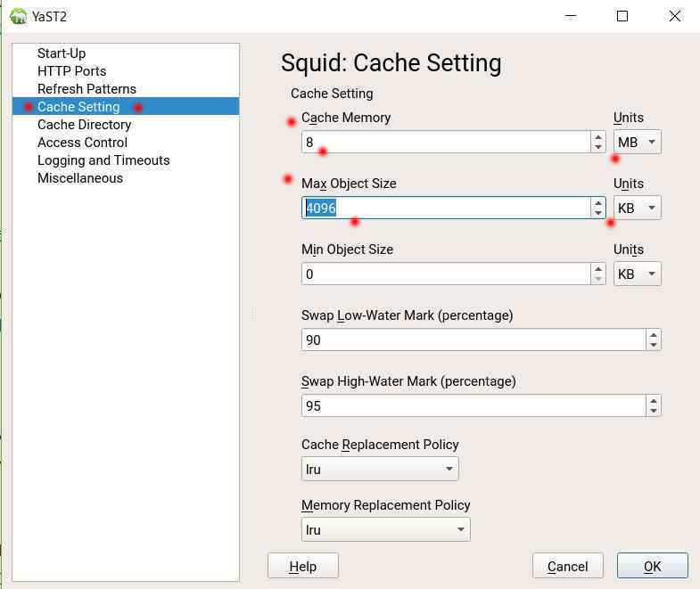Open Logging and Timeouts section
Screen dimensions: 700x589
pyautogui.click(x=103, y=160)
